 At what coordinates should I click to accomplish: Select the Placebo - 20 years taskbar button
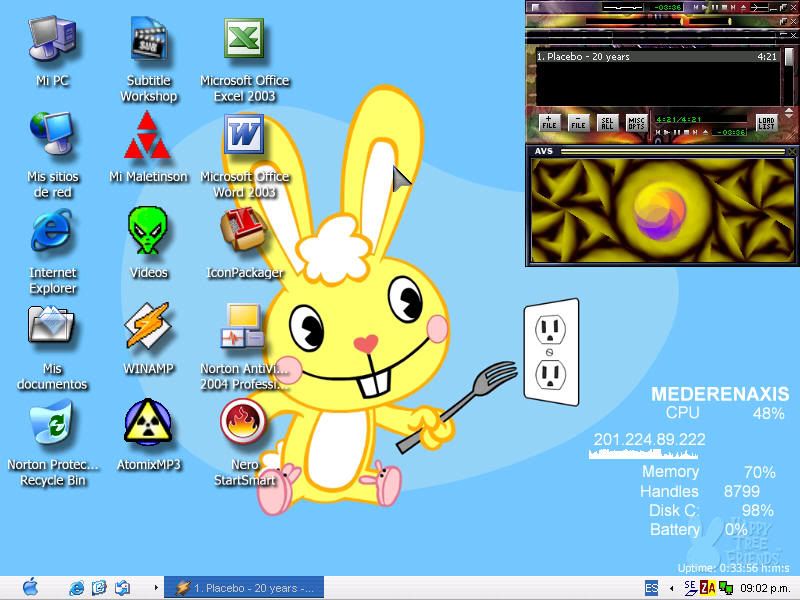click(x=244, y=588)
